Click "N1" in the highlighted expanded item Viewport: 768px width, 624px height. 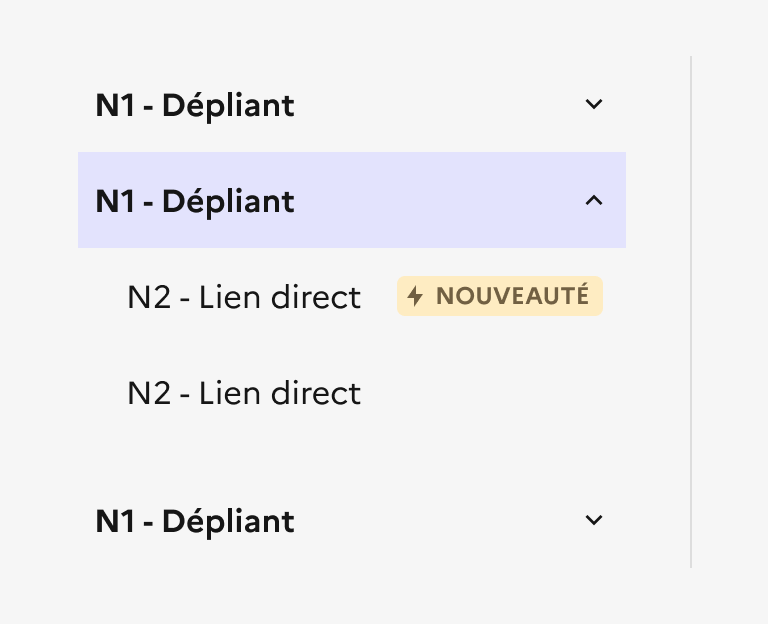point(115,201)
